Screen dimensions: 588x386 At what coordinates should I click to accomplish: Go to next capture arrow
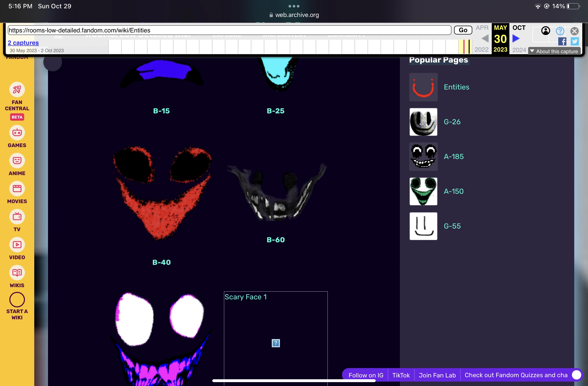516,39
